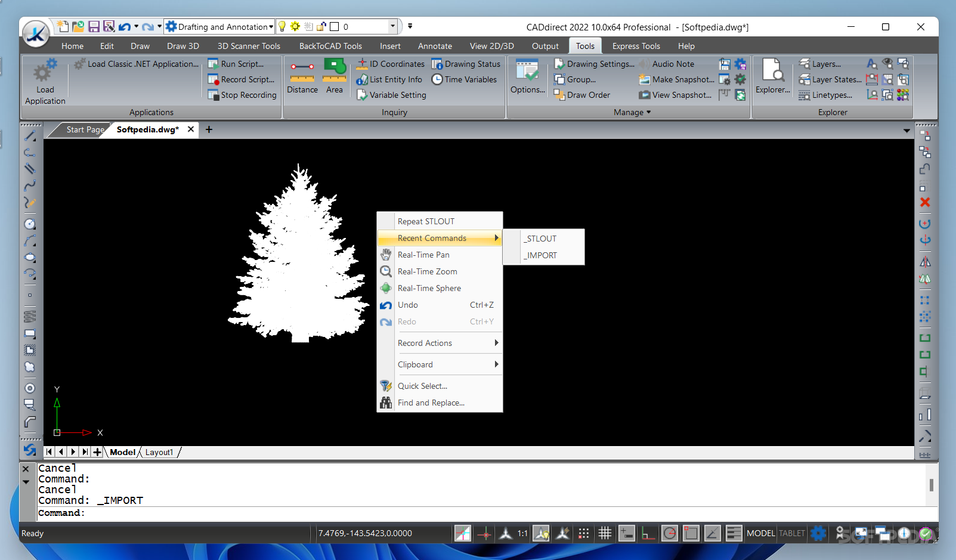Screen dimensions: 956x560
Task: Click the Load Application button
Action: [x=45, y=82]
